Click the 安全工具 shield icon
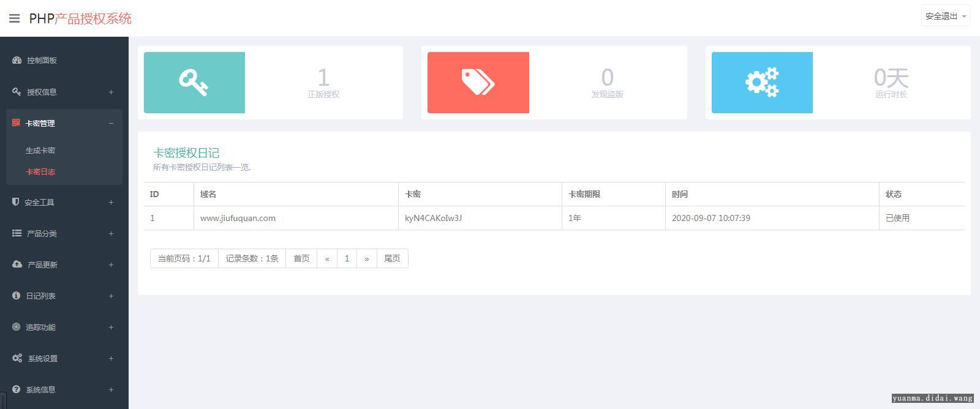This screenshot has height=409, width=980. coord(16,202)
